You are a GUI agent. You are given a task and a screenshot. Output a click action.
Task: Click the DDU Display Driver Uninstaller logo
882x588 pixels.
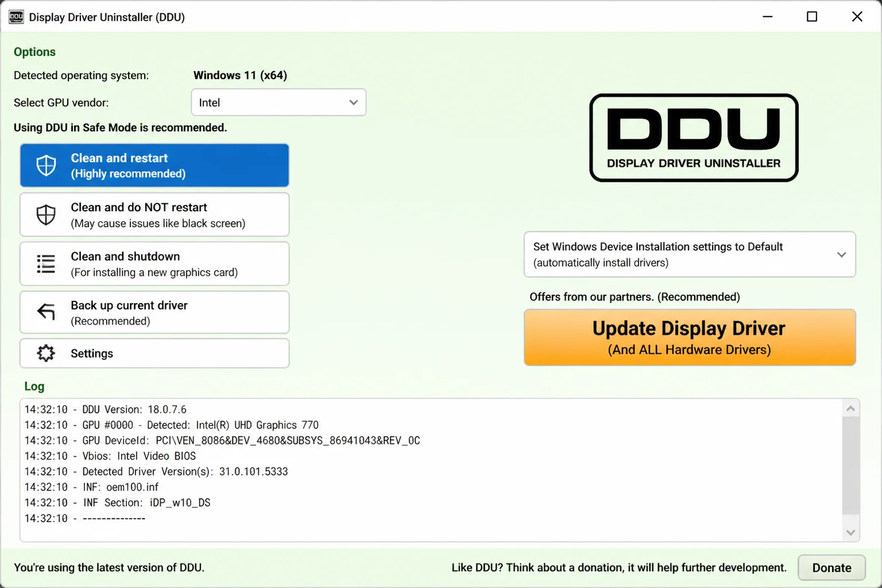(694, 138)
